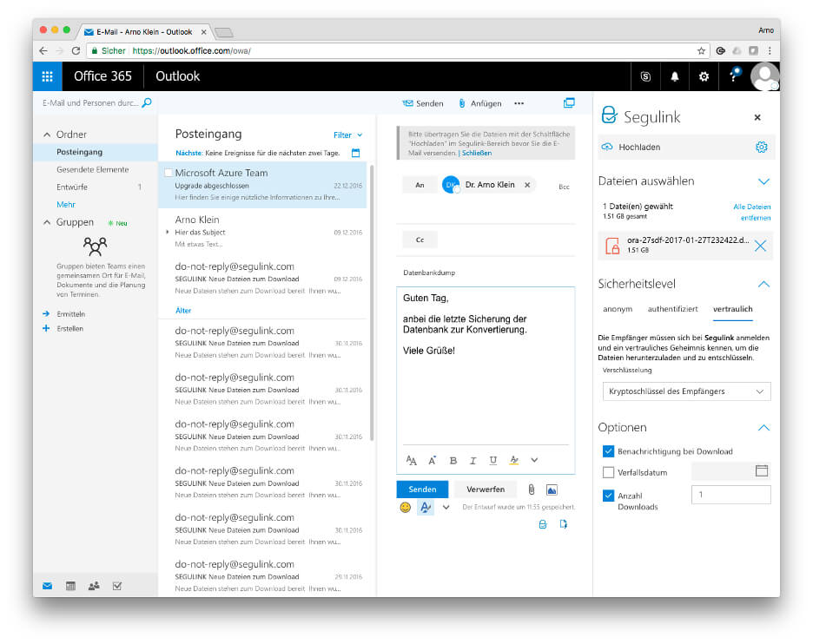813x644 pixels.
Task: Toggle bold formatting in the compose toolbar
Action: (453, 460)
